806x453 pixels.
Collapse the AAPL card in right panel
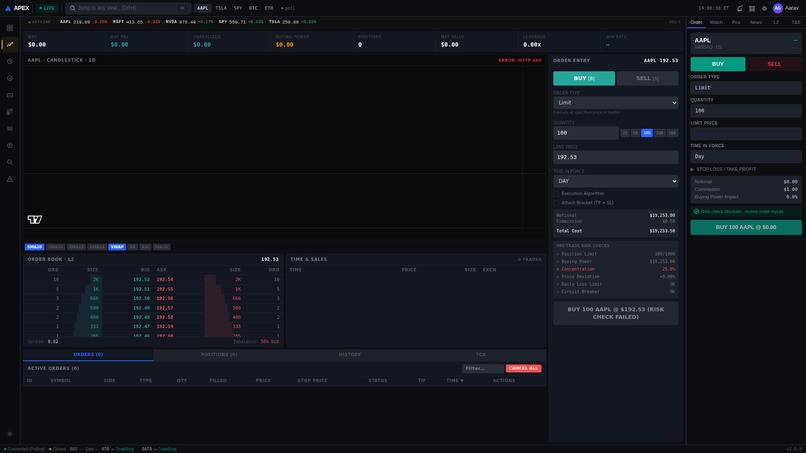click(795, 40)
